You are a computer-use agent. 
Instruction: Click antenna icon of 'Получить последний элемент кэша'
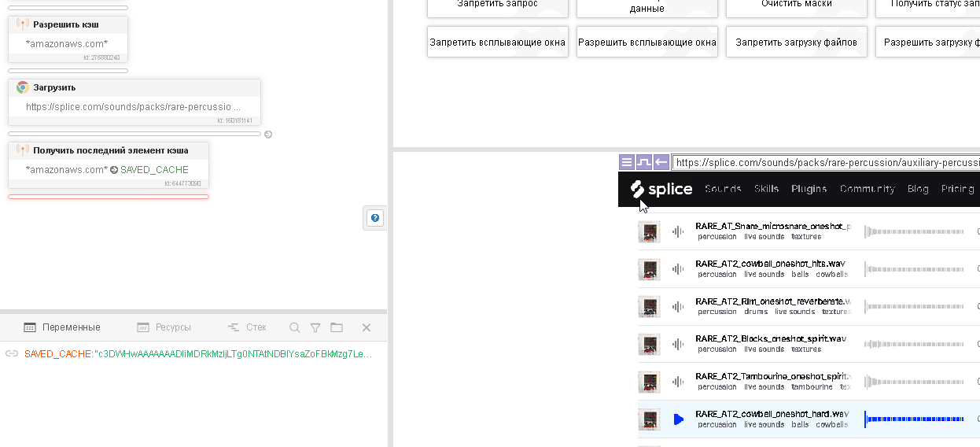point(23,150)
